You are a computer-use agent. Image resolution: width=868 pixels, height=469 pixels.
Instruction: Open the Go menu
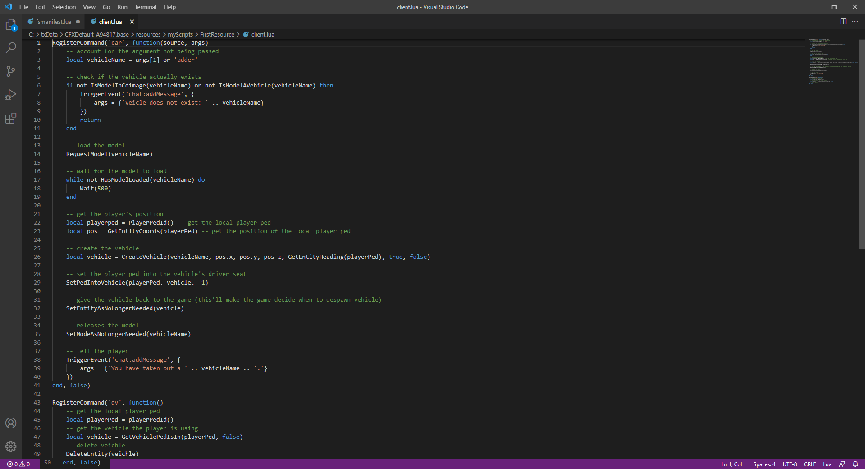tap(106, 7)
